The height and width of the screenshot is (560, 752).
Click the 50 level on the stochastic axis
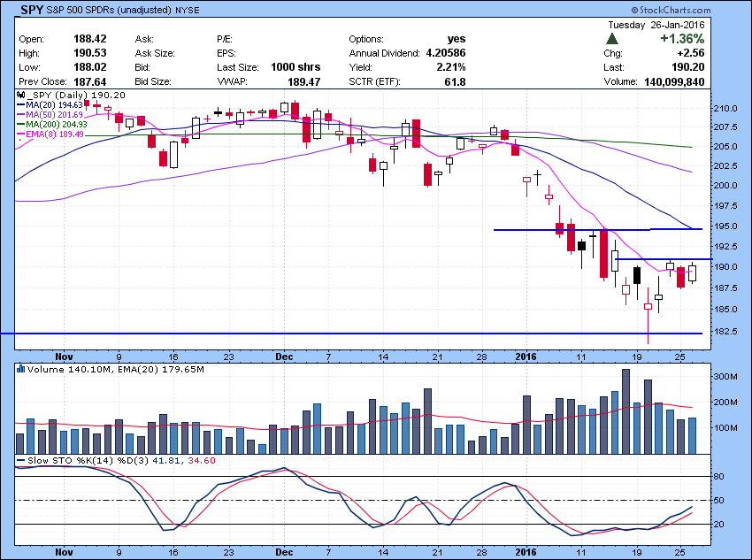[718, 501]
